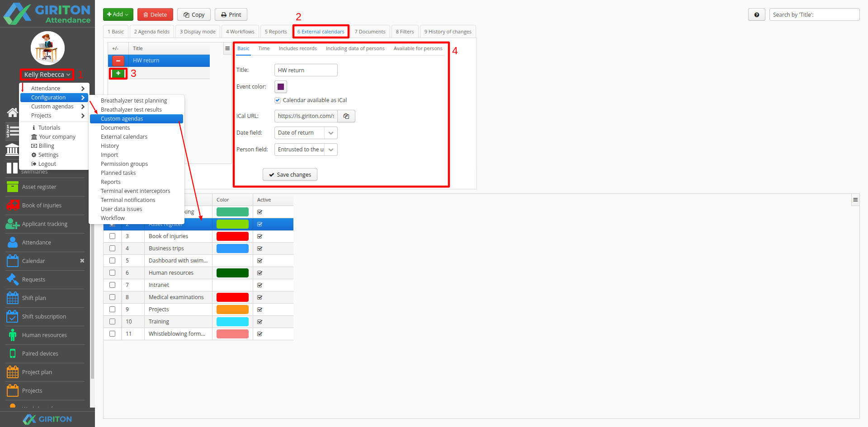The width and height of the screenshot is (868, 427).
Task: Choose Custom agendas in Configuration submenu
Action: (137, 119)
